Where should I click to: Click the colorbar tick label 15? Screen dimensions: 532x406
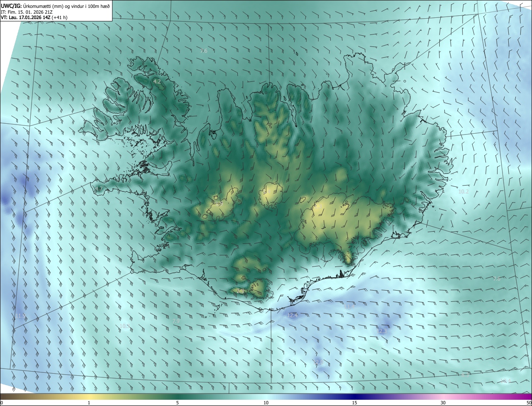coord(355,403)
